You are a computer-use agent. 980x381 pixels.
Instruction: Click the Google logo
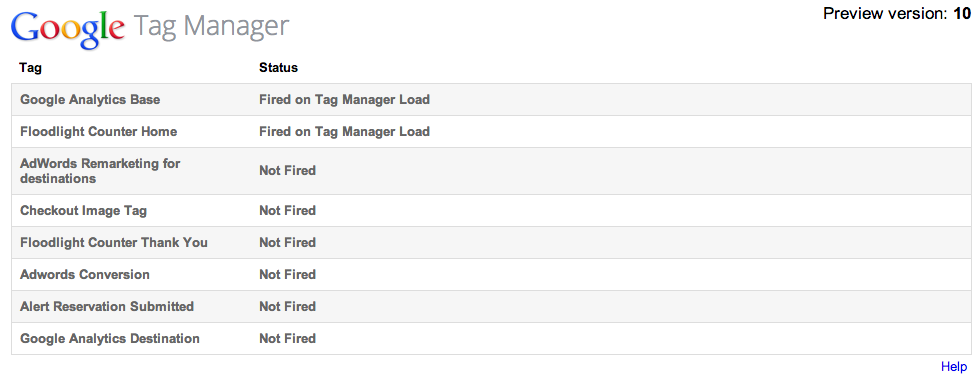click(68, 29)
